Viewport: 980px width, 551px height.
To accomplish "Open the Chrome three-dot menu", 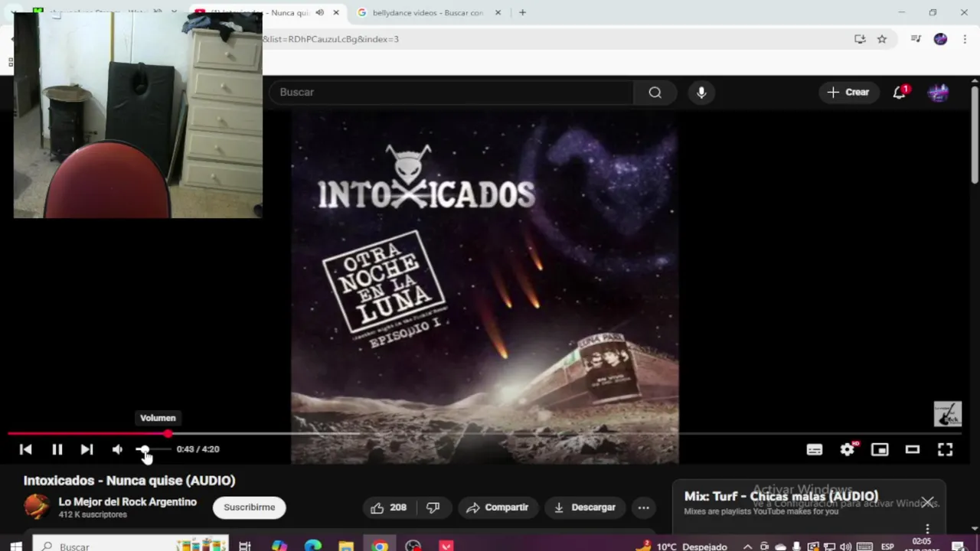I will pyautogui.click(x=965, y=39).
